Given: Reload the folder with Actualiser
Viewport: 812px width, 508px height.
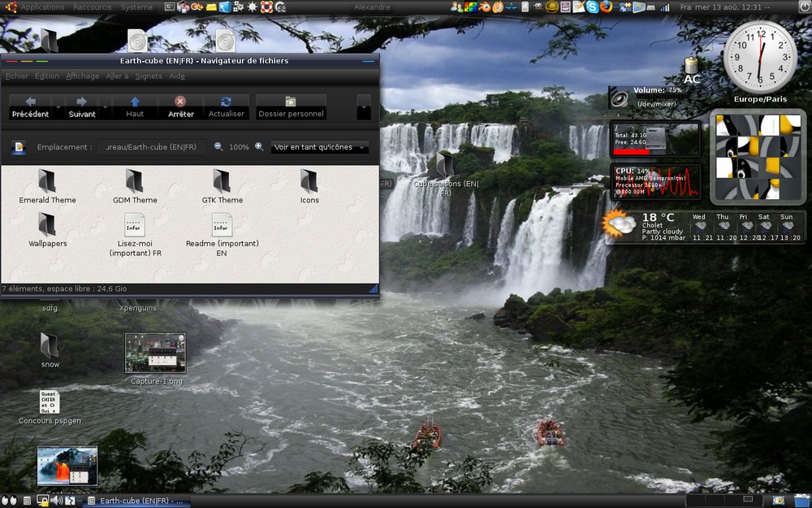Looking at the screenshot, I should pyautogui.click(x=226, y=106).
